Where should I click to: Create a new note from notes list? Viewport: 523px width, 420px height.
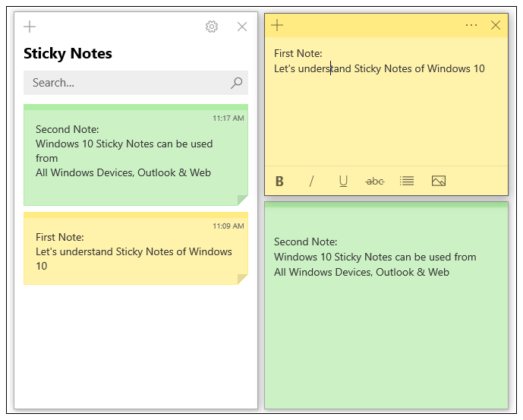[x=30, y=27]
